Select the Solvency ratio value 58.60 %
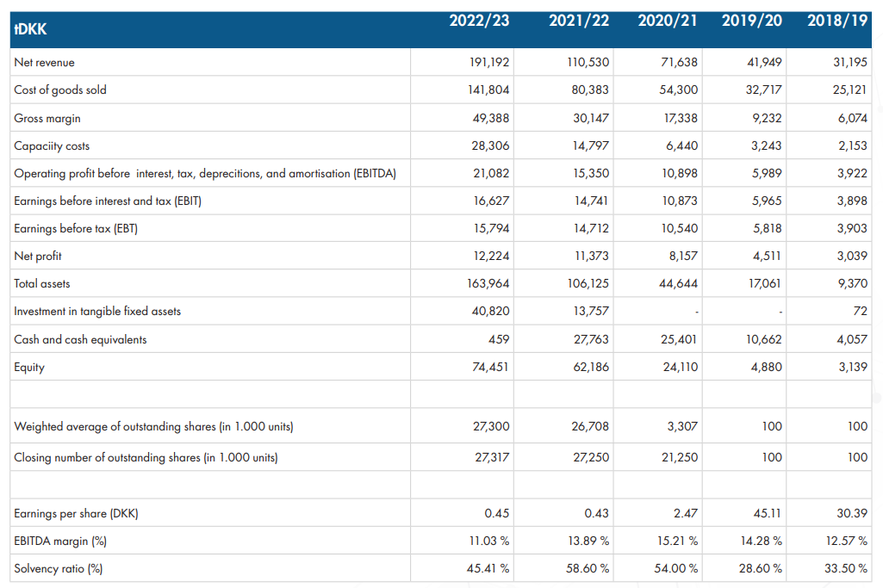This screenshot has width=883, height=588. 588,568
